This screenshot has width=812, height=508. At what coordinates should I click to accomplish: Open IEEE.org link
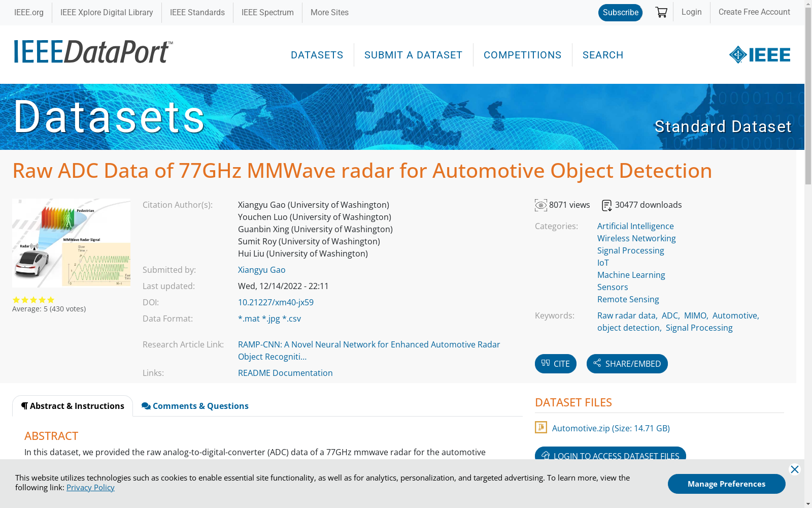pyautogui.click(x=29, y=13)
